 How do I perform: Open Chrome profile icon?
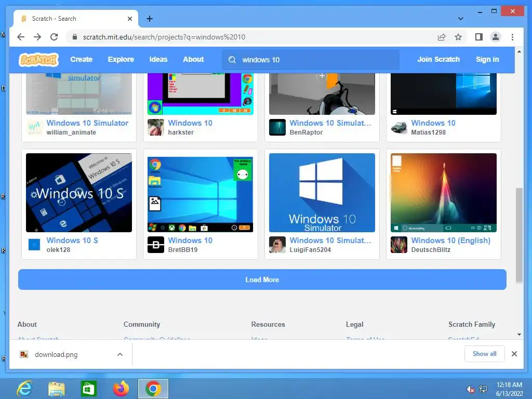(495, 37)
